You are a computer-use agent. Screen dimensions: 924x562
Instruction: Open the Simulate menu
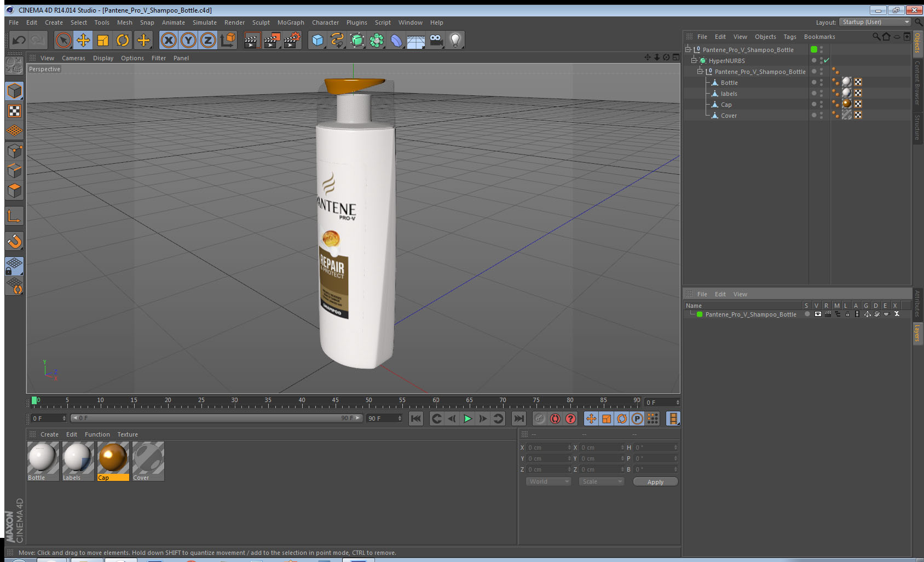(x=205, y=22)
